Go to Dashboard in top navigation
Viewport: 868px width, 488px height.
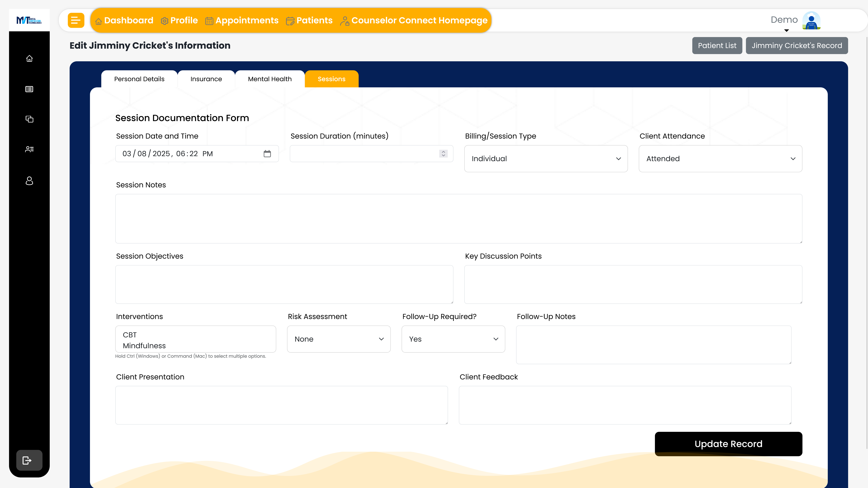click(124, 20)
